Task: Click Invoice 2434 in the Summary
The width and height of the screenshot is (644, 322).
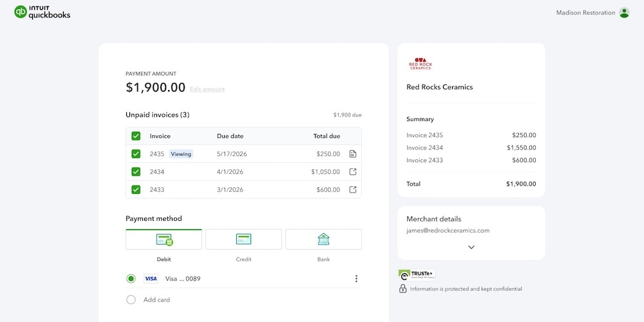Action: tap(424, 148)
